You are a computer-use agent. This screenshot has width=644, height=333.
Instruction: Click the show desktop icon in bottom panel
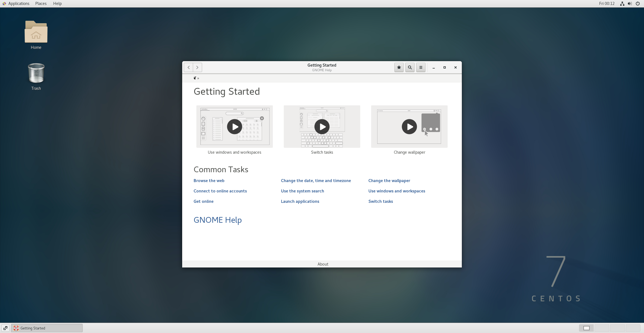[x=5, y=328]
